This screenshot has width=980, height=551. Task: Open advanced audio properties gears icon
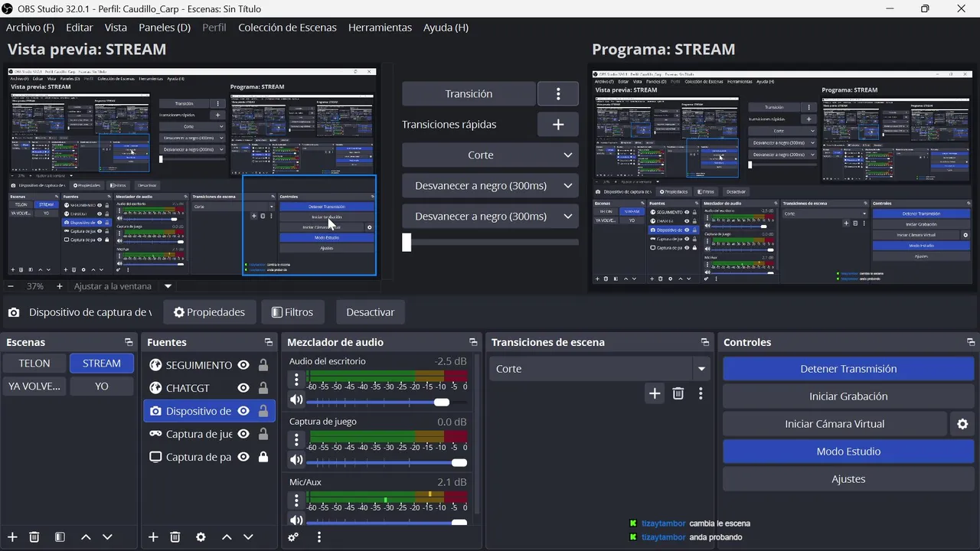click(x=293, y=537)
